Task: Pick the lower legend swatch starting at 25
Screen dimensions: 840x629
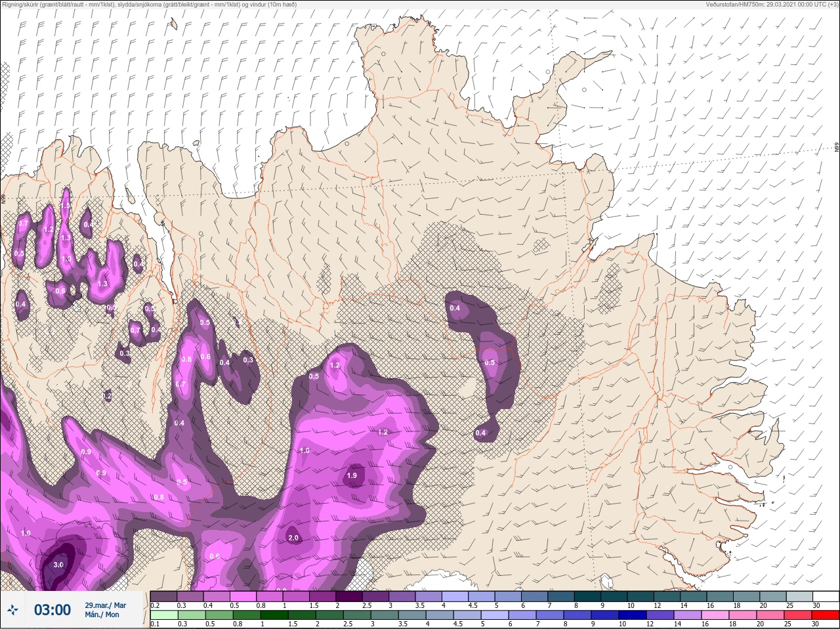Action: pos(797,615)
